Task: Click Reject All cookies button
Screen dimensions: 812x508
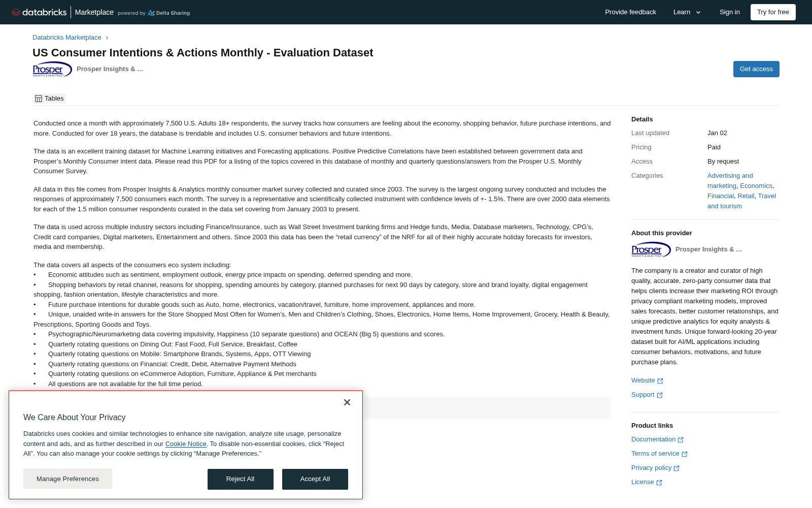Action: (241, 479)
